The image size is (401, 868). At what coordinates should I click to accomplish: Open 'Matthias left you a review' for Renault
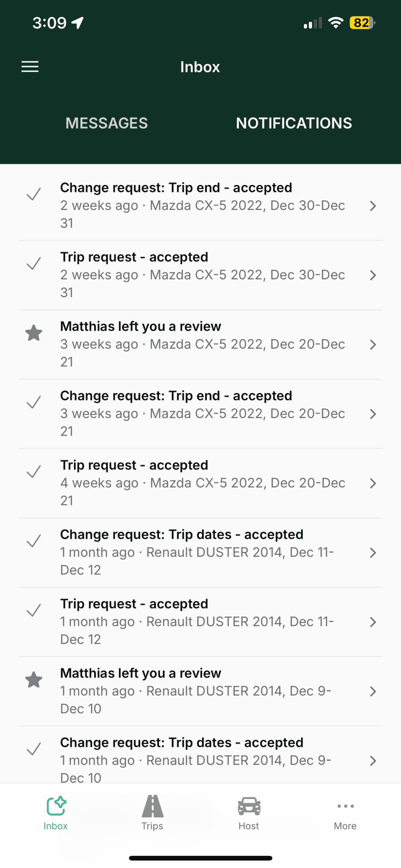pos(196,690)
